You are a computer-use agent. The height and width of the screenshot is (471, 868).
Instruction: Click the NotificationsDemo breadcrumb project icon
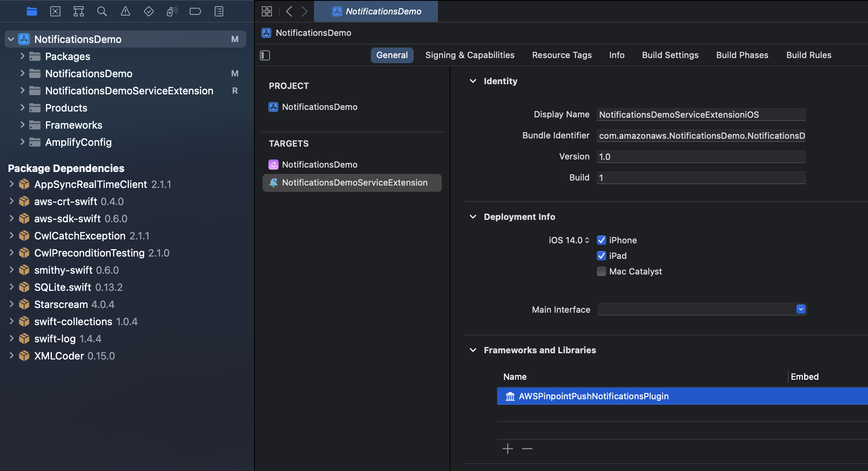coord(266,33)
